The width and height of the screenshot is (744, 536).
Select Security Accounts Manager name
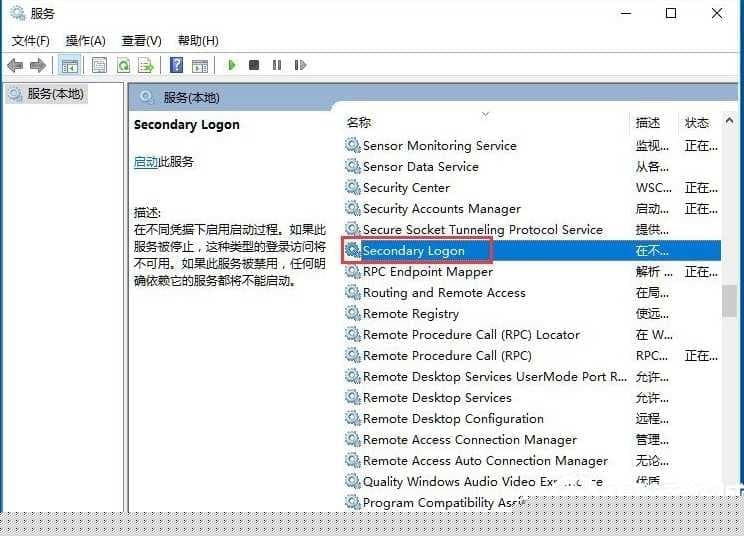[442, 209]
